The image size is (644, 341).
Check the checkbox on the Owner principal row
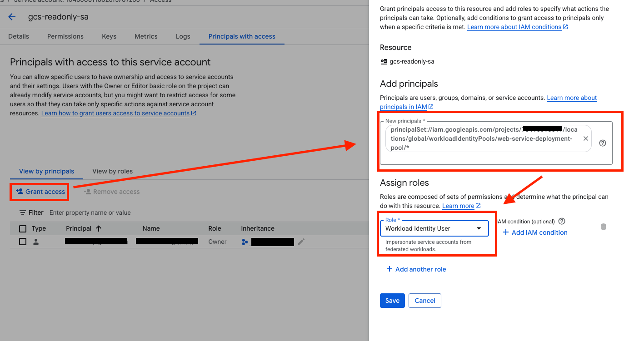pos(22,242)
